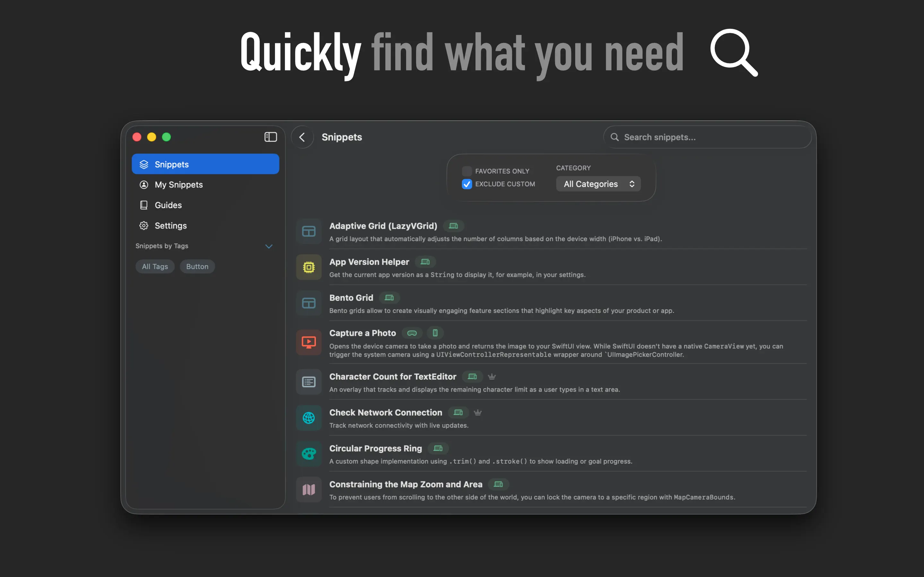Filter by the Button tag
Screen dimensions: 924x577
coord(197,266)
